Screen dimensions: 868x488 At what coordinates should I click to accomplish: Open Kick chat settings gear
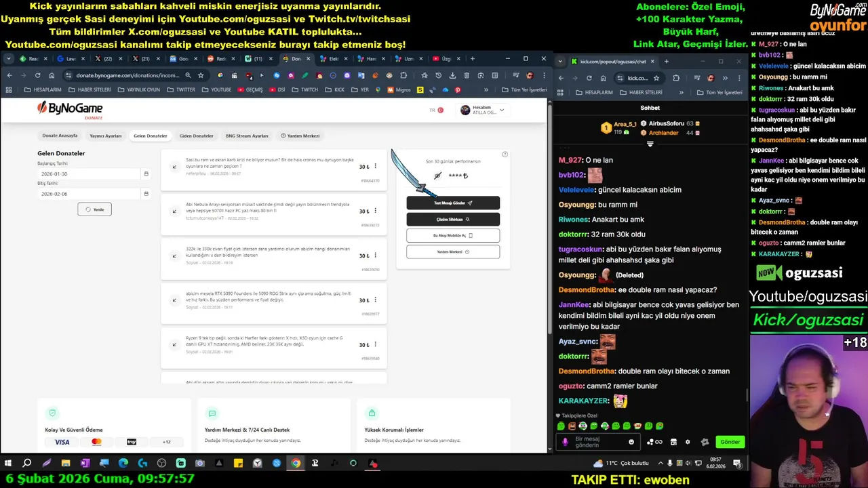click(x=688, y=442)
